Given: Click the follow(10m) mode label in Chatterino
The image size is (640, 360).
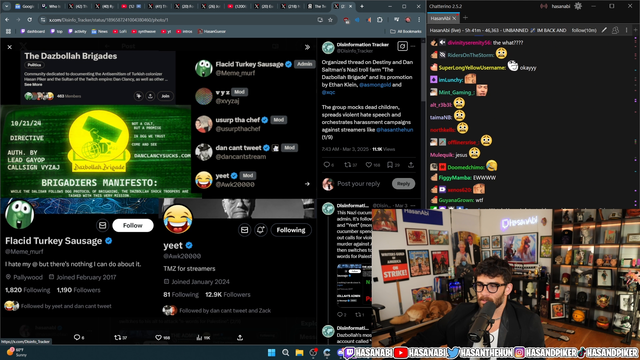Looking at the screenshot, I should (584, 30).
